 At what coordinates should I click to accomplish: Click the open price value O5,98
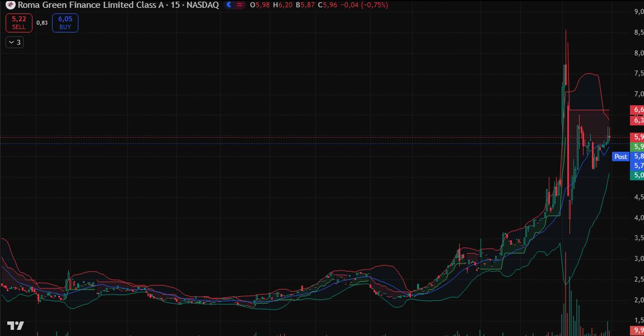(260, 5)
